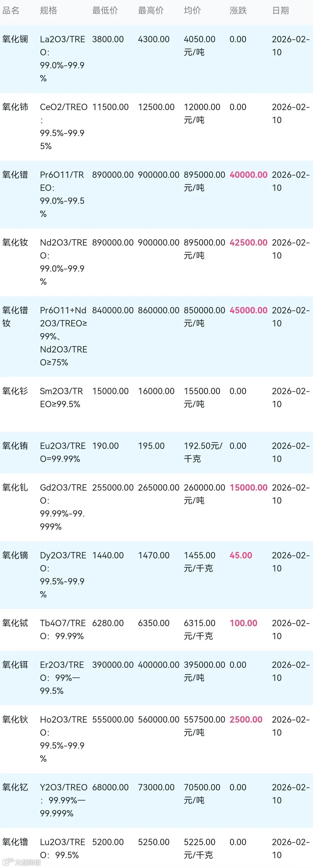The height and width of the screenshot is (868, 313).
Task: Click the 氧化镝 change value 45.00
Action: 241,555
